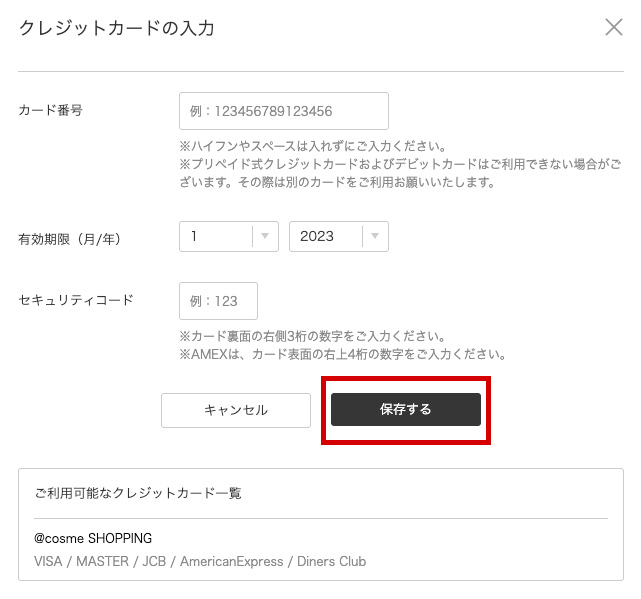This screenshot has height=599, width=641.
Task: Click the VISA / MASTER / JCB brand list
Action: coord(200,561)
